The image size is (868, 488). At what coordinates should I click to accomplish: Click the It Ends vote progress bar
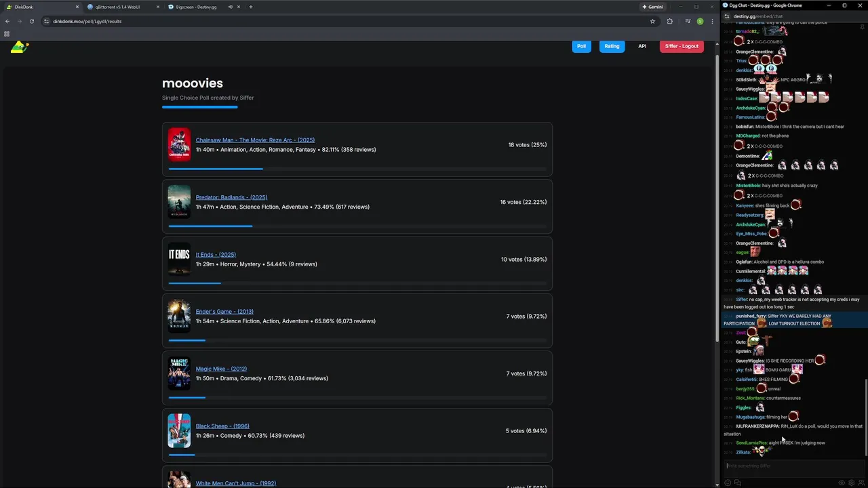click(x=357, y=283)
